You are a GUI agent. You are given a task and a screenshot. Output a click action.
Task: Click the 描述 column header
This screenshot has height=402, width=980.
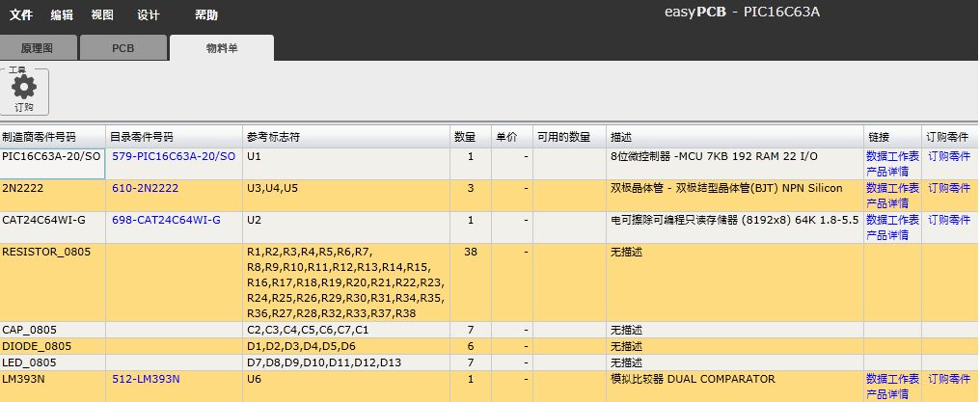point(735,137)
